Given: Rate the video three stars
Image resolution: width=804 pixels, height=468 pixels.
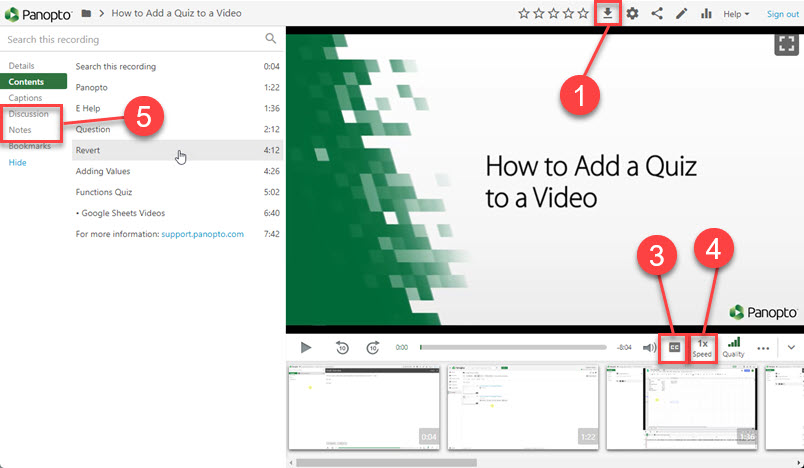Looking at the screenshot, I should coord(553,13).
